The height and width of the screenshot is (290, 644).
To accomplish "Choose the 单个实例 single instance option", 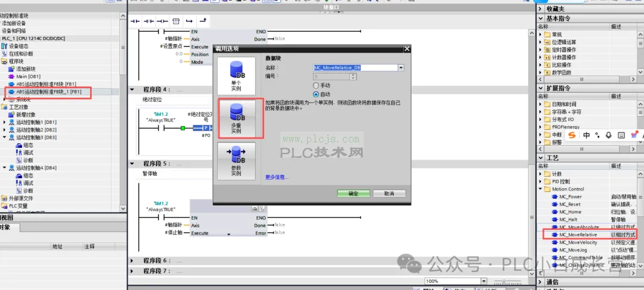I will point(236,76).
